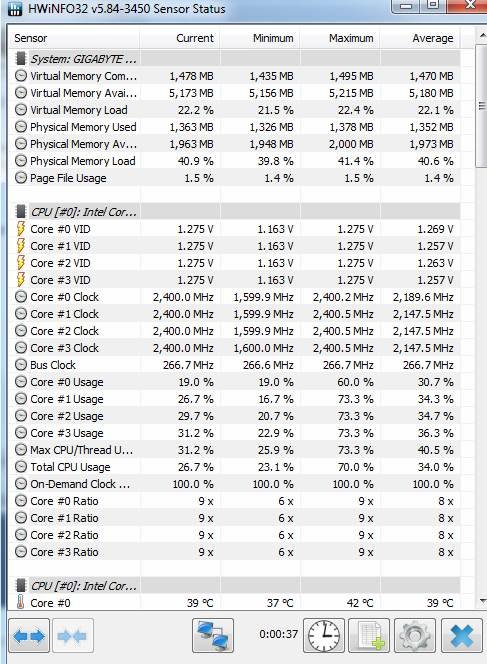Close sensors with blue X button
The height and width of the screenshot is (664, 487).
[x=461, y=635]
